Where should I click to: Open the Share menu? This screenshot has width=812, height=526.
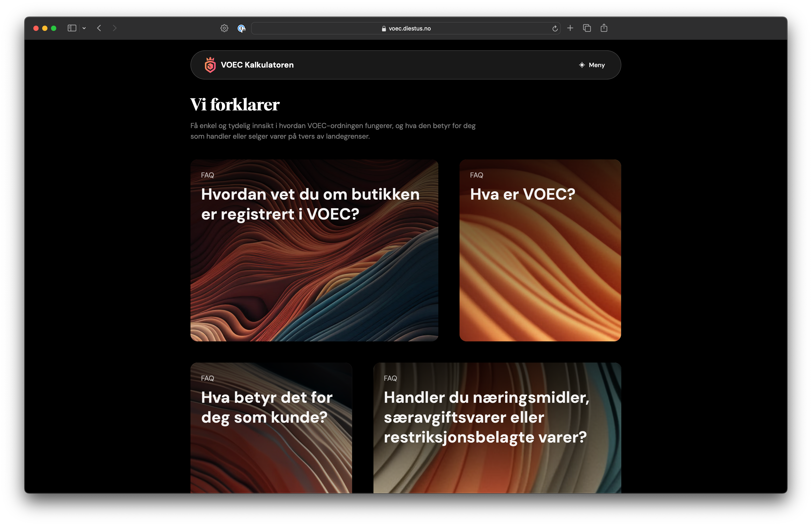(x=604, y=28)
